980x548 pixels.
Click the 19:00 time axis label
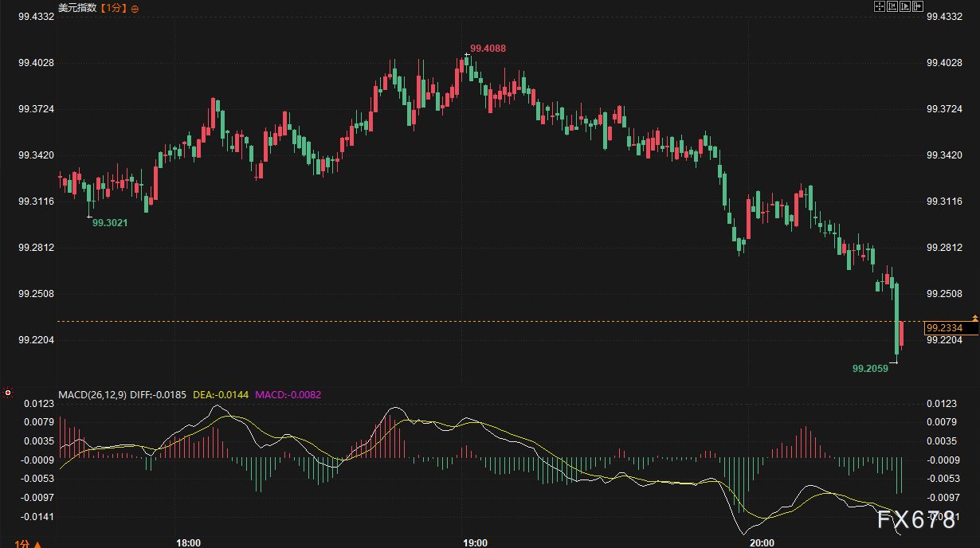476,543
